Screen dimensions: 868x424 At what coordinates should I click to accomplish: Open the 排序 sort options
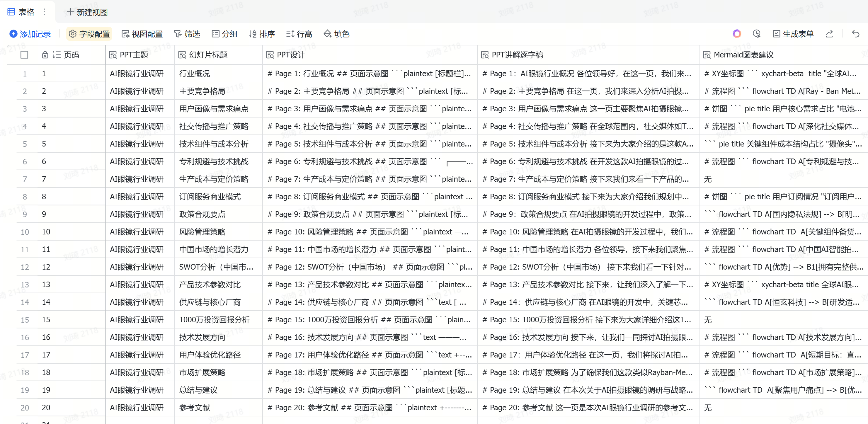(262, 34)
